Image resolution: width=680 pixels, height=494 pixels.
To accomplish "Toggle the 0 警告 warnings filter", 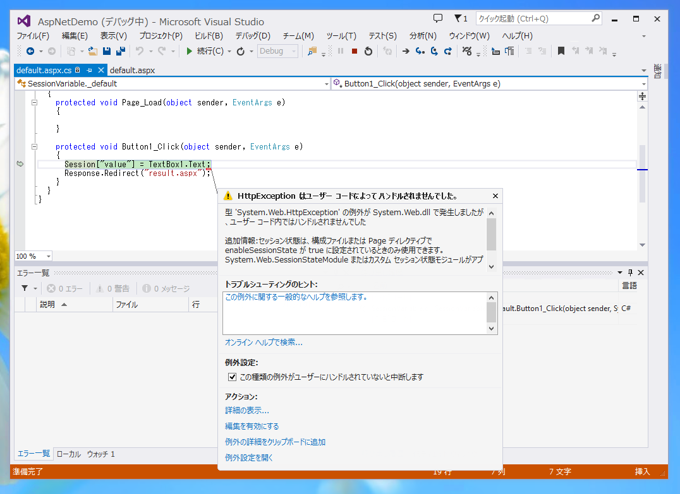I will coord(113,288).
